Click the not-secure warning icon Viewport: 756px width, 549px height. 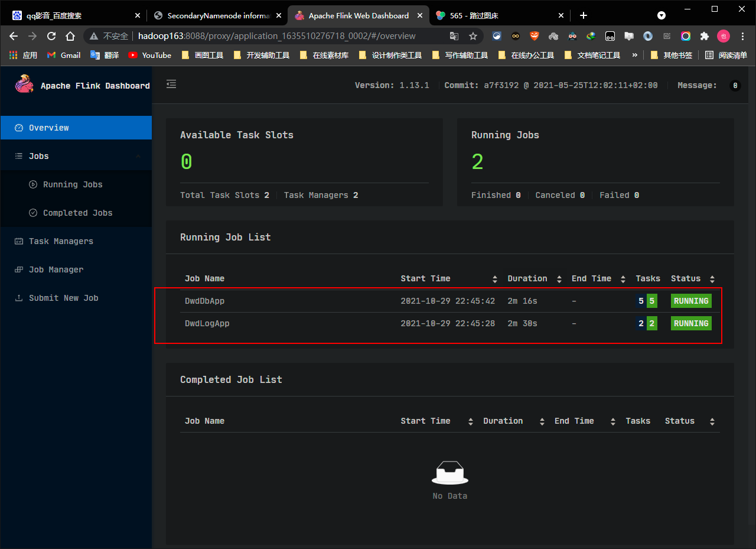[x=94, y=36]
